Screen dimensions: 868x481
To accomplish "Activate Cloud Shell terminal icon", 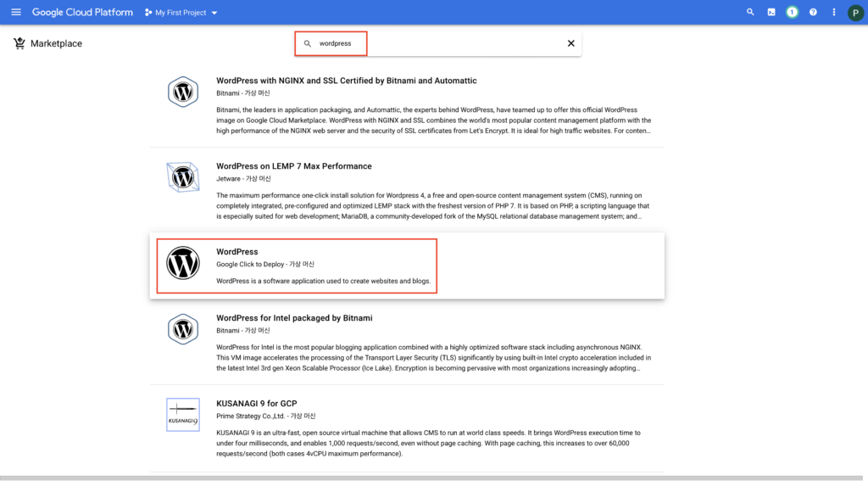I will point(771,12).
